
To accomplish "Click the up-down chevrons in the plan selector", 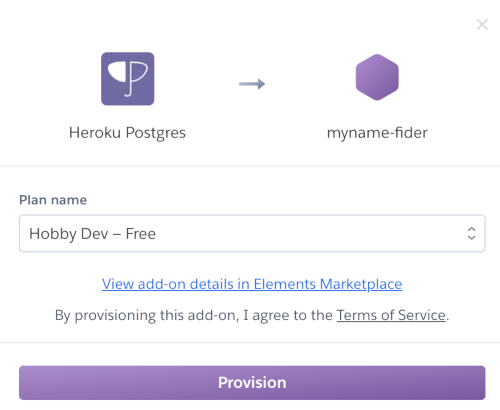I will pos(471,233).
